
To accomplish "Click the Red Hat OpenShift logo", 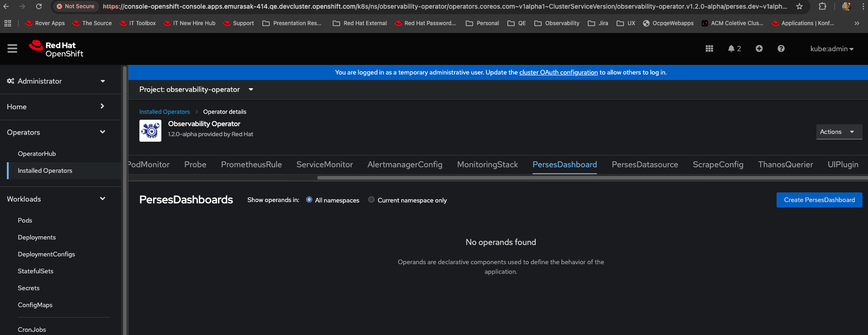I will (x=56, y=49).
